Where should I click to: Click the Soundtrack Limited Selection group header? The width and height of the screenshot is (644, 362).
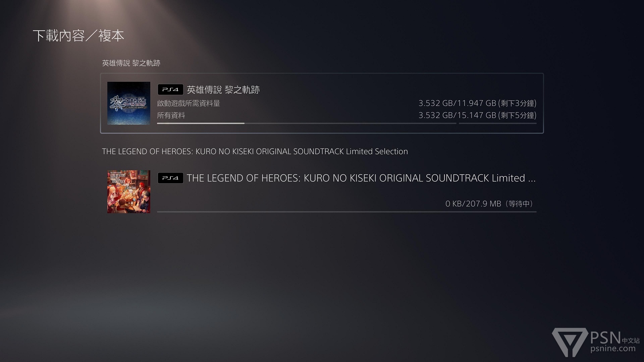(255, 152)
